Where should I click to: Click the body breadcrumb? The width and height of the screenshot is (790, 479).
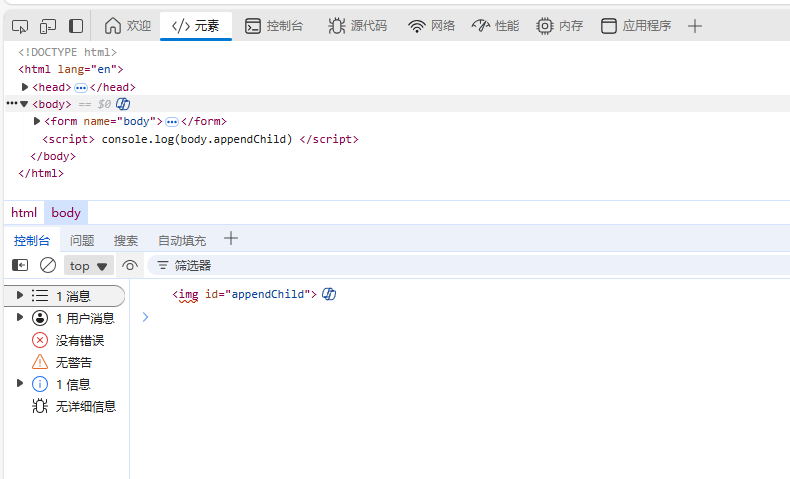point(66,213)
